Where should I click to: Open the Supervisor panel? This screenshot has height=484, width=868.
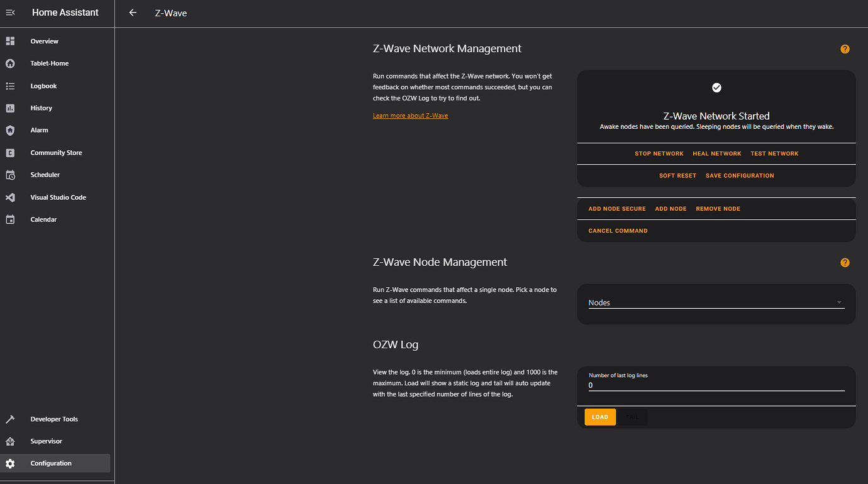coord(45,441)
